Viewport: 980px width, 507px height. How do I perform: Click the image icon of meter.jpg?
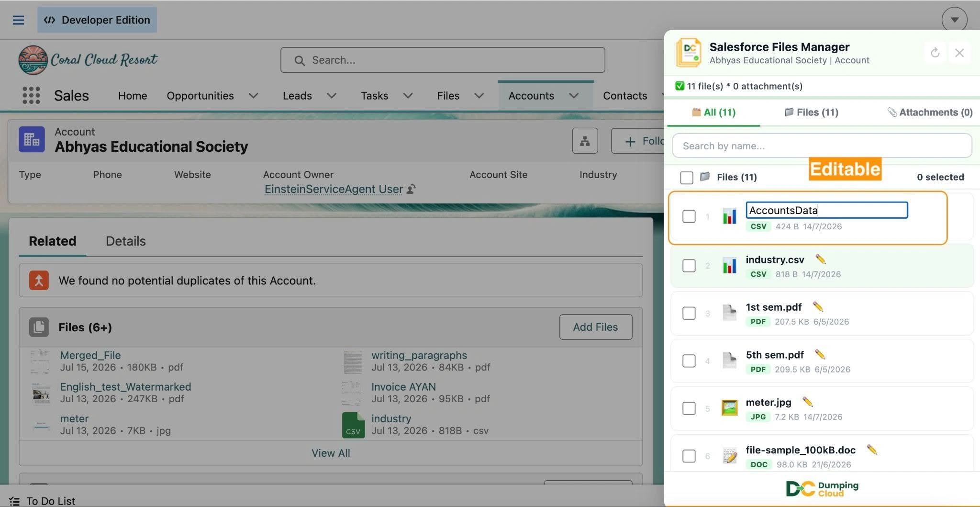729,408
